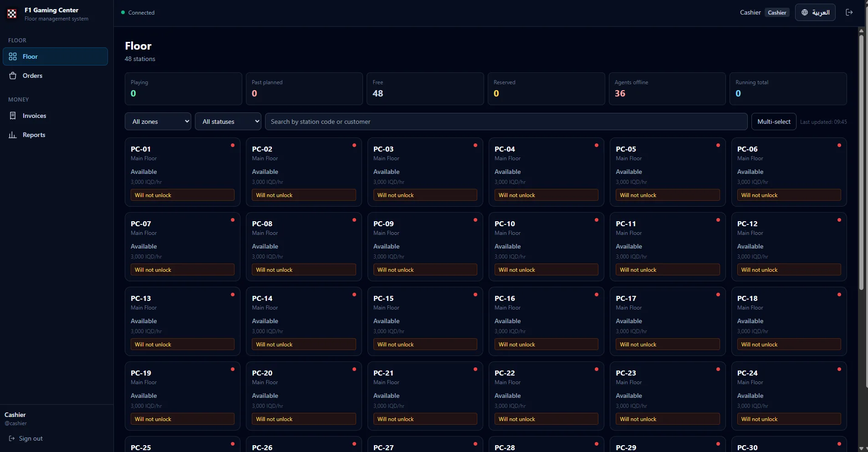Enable Multi-select mode
The image size is (868, 452).
click(774, 122)
